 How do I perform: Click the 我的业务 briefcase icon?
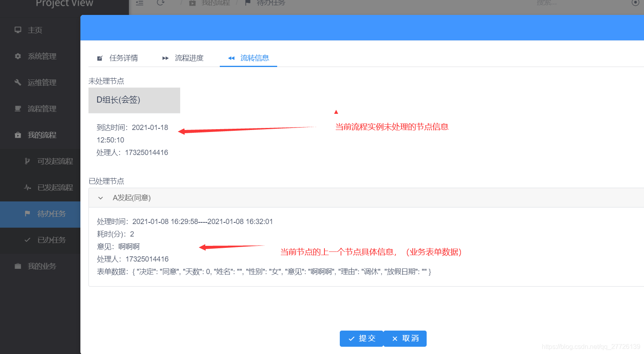(x=18, y=266)
